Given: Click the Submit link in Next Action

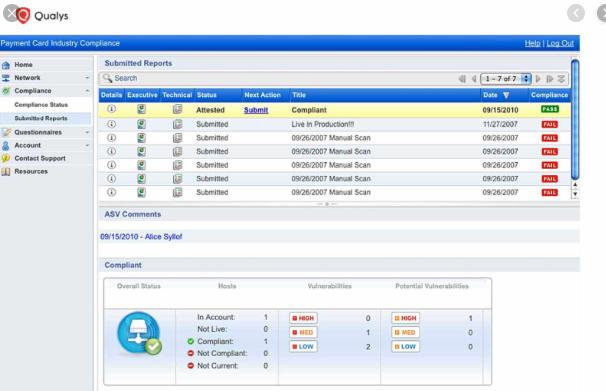Looking at the screenshot, I should tap(256, 110).
